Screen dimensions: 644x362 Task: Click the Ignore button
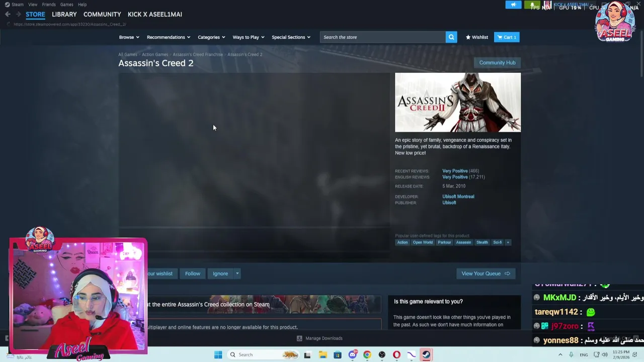point(220,274)
